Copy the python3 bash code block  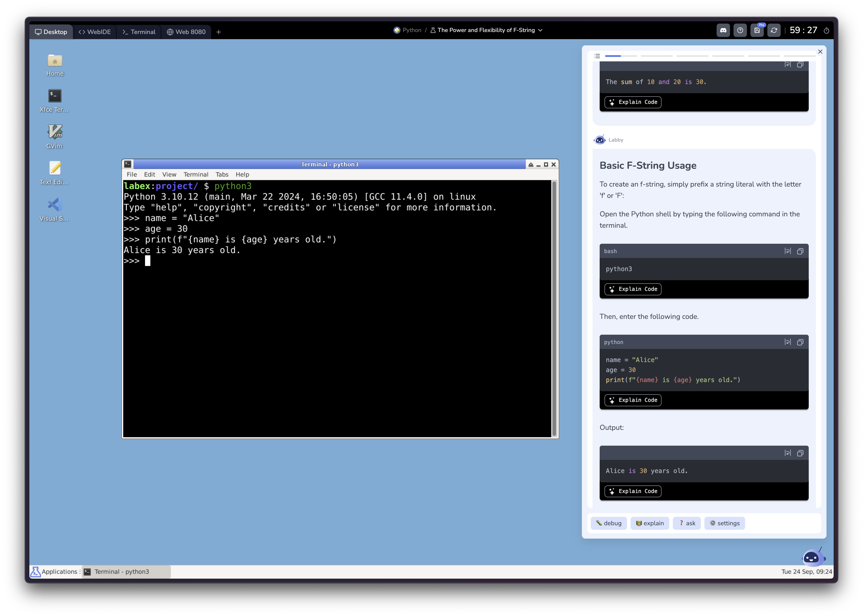pos(800,251)
